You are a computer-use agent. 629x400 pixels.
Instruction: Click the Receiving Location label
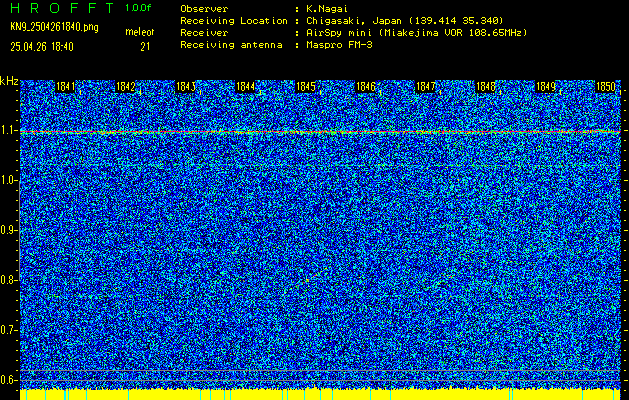pyautogui.click(x=234, y=20)
